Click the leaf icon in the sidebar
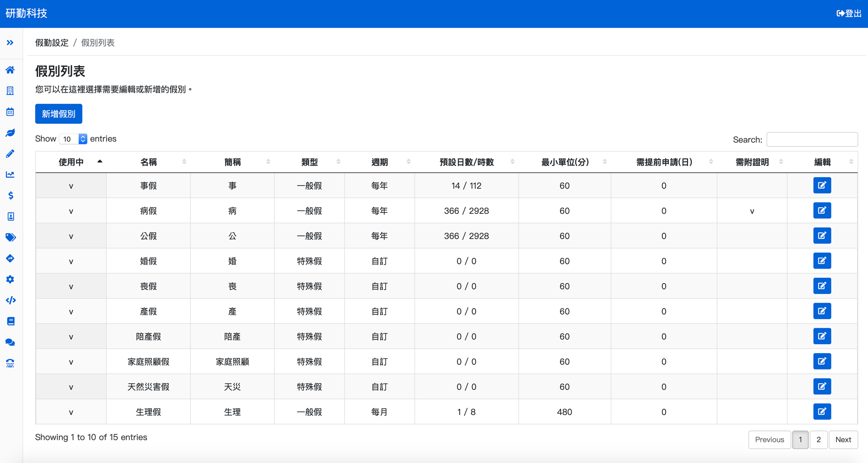This screenshot has width=868, height=463. pos(10,132)
